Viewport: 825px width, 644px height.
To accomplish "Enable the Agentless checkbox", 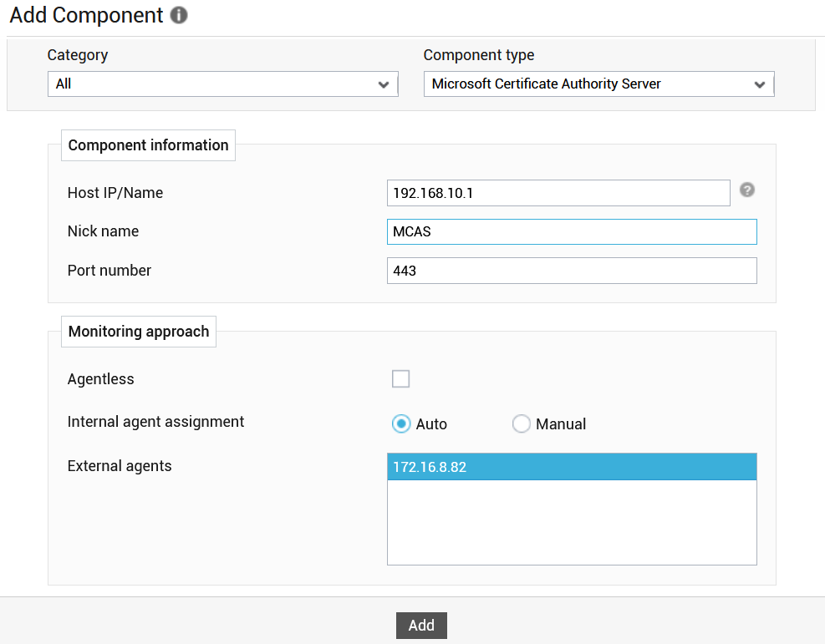I will click(x=401, y=378).
